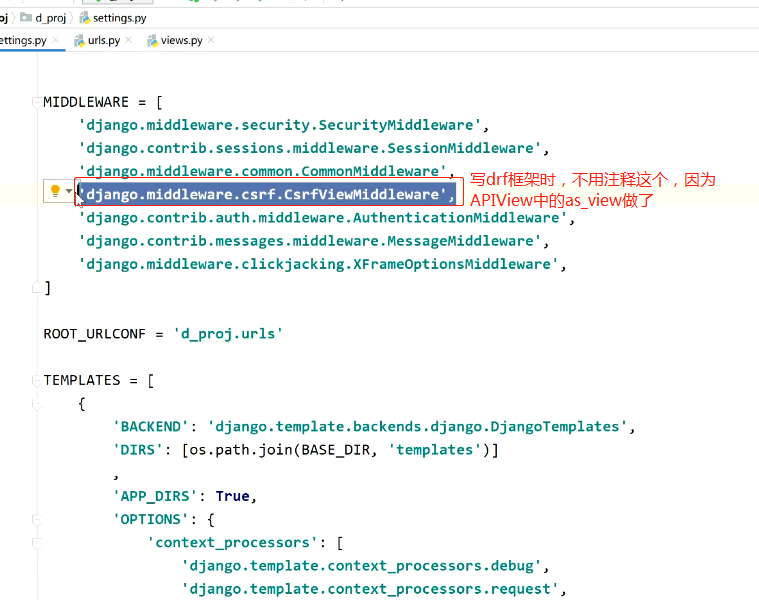Close the urls.py tab

[x=128, y=40]
